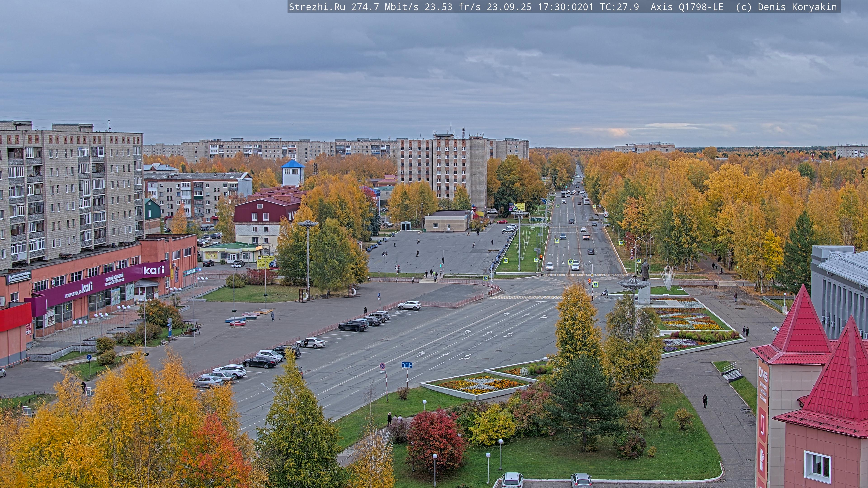Click the Strezhi.Ru text in overlay

[317, 7]
